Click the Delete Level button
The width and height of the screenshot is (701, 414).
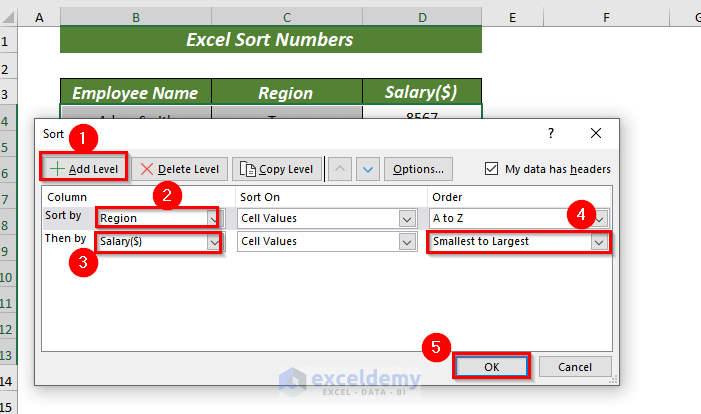click(179, 169)
